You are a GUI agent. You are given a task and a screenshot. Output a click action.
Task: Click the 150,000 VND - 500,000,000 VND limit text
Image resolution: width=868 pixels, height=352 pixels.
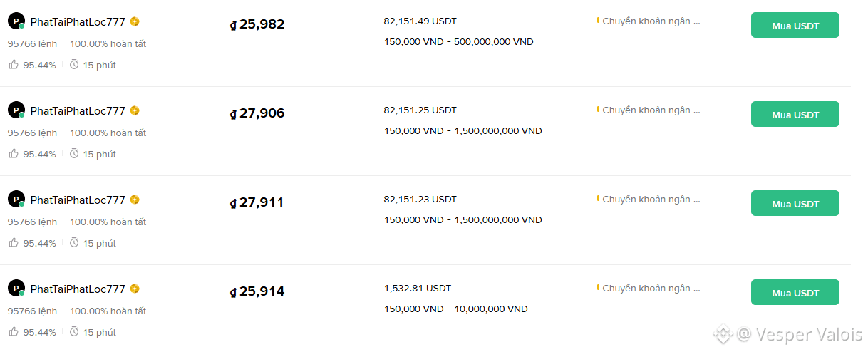pos(459,42)
